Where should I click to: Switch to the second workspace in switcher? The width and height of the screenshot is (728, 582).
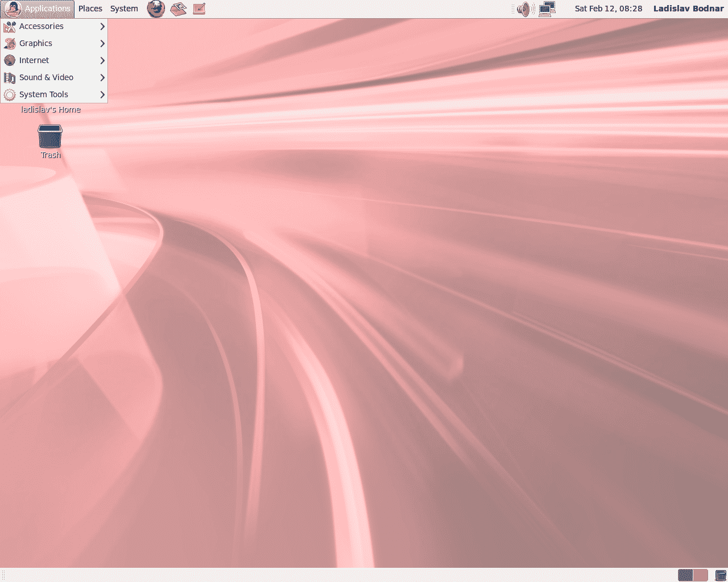[x=701, y=575]
